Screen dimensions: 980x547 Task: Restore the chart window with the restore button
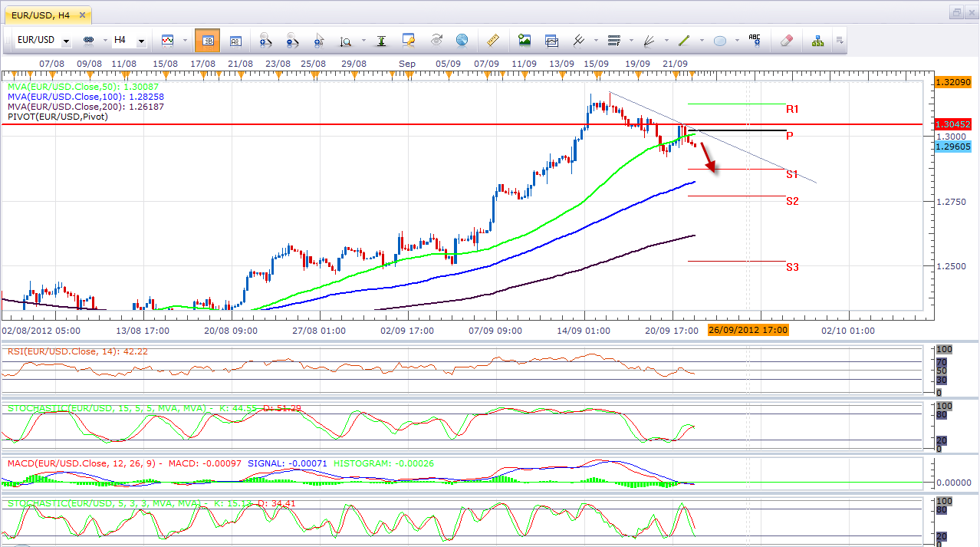click(958, 12)
